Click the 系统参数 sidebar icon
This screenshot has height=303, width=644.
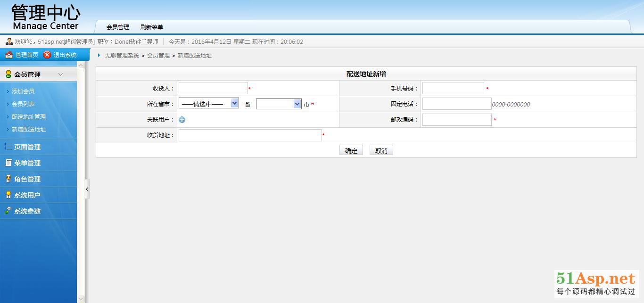pos(8,211)
